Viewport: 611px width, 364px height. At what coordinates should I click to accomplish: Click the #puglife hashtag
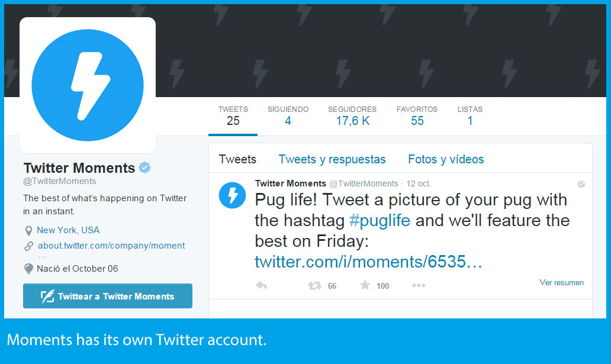(380, 221)
